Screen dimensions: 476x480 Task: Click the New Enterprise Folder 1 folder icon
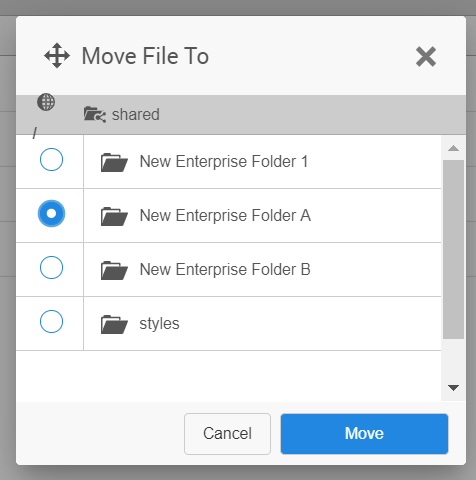(x=114, y=162)
